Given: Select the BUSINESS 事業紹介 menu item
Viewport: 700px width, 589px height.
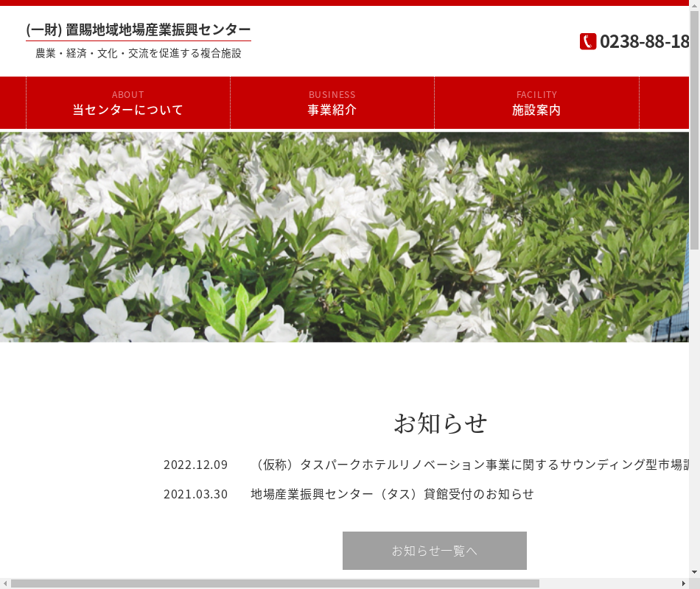Looking at the screenshot, I should (x=332, y=103).
